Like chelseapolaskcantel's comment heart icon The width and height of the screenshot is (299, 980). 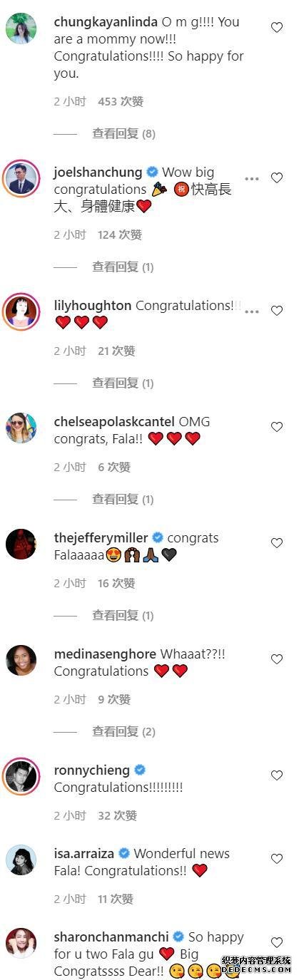pyautogui.click(x=277, y=427)
